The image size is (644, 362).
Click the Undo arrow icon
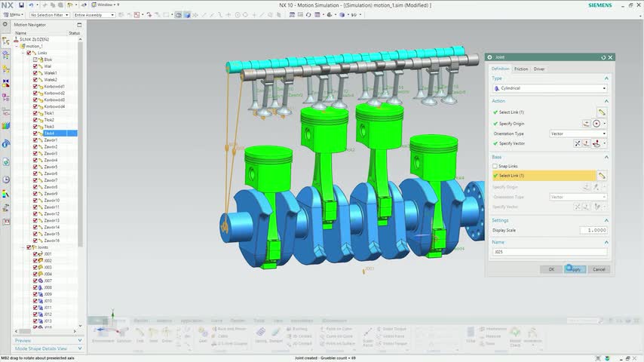(31, 5)
